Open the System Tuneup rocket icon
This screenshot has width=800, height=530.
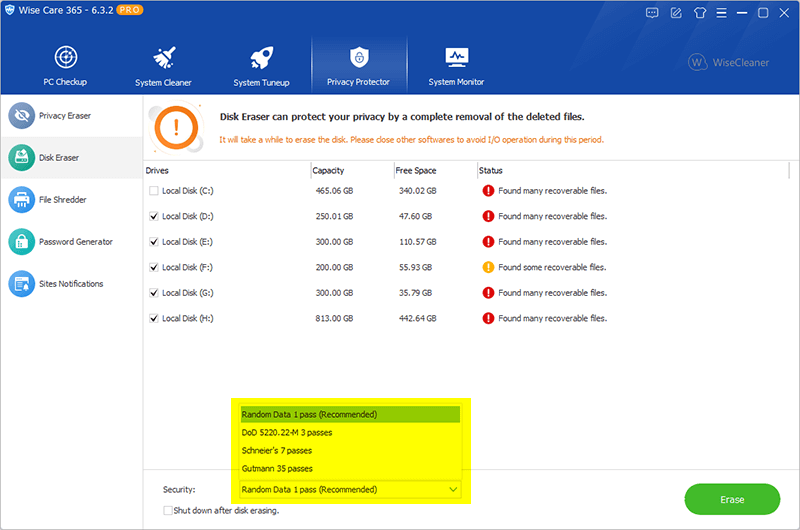(x=261, y=58)
